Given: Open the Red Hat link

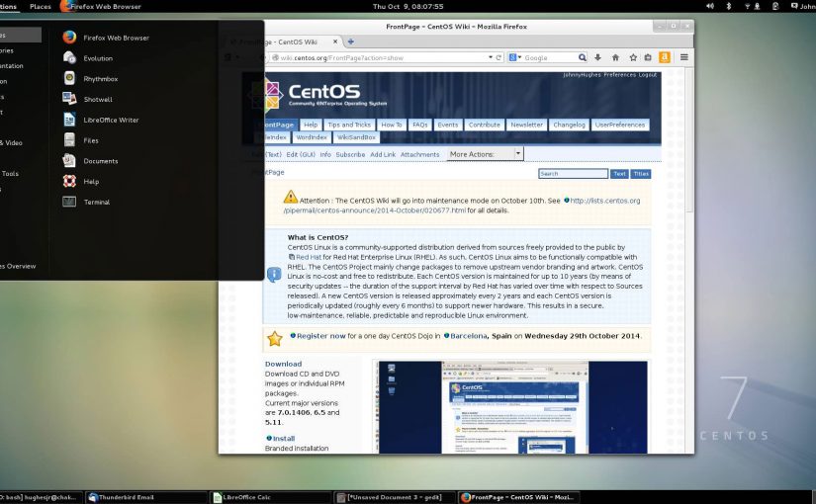Looking at the screenshot, I should [x=308, y=257].
